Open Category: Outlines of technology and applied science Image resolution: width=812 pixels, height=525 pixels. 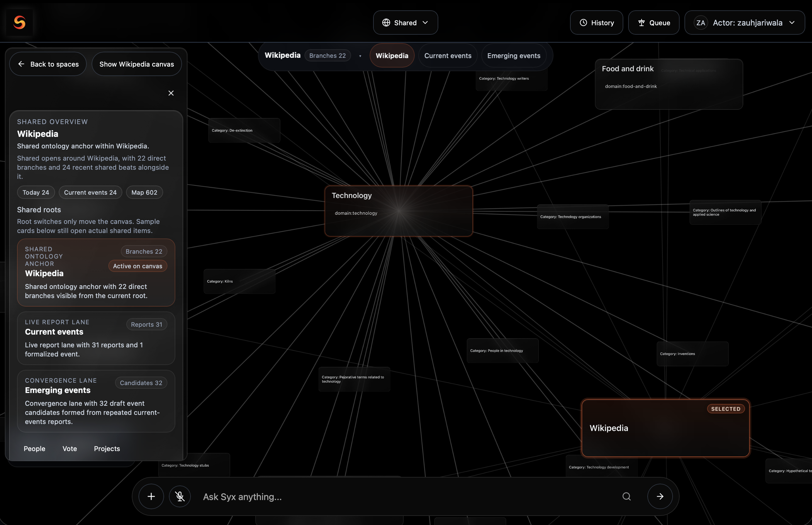click(x=725, y=212)
